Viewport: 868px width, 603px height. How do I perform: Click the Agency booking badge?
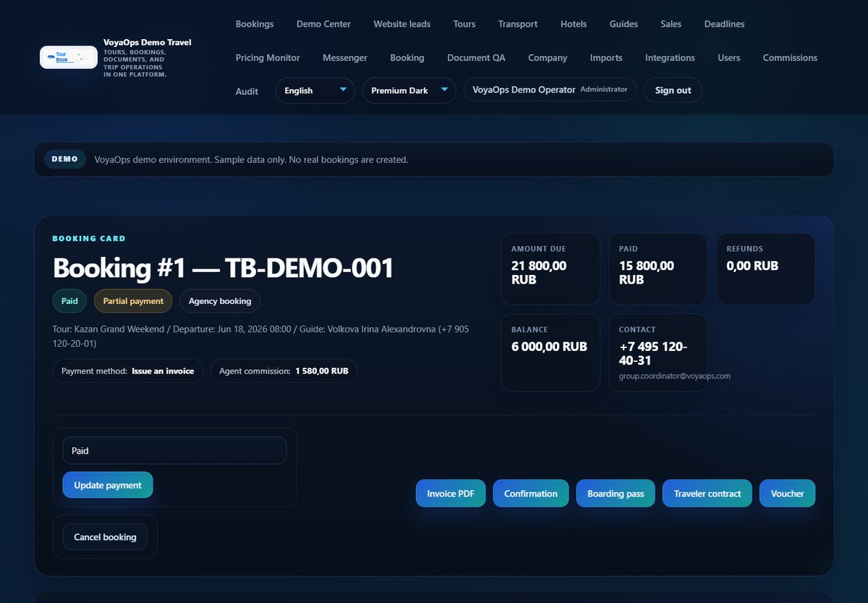220,301
